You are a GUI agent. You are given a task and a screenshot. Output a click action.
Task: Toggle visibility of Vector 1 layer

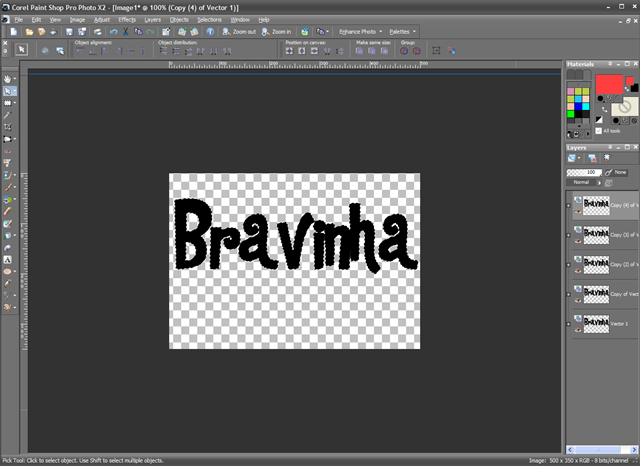click(578, 330)
